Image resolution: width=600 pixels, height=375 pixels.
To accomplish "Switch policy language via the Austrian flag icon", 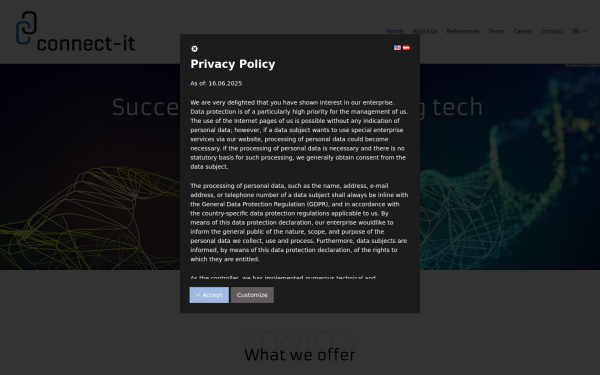I will [406, 48].
